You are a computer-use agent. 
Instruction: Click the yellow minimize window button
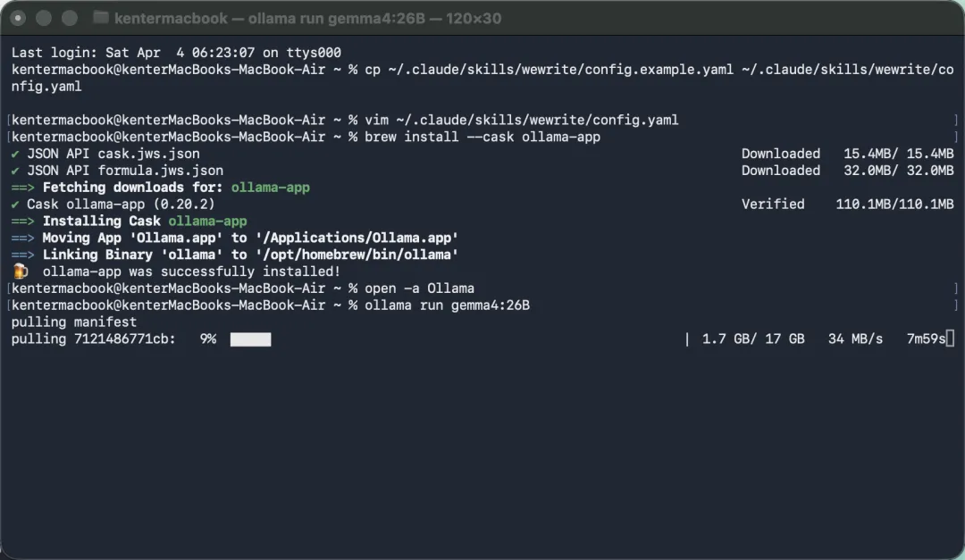pyautogui.click(x=44, y=18)
